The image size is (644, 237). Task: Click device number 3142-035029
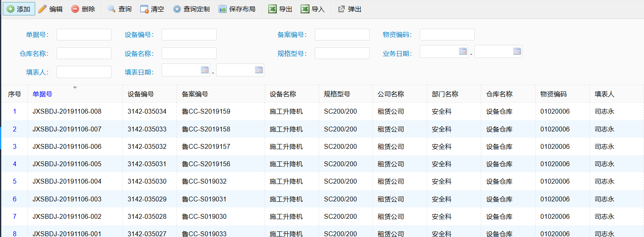point(147,199)
